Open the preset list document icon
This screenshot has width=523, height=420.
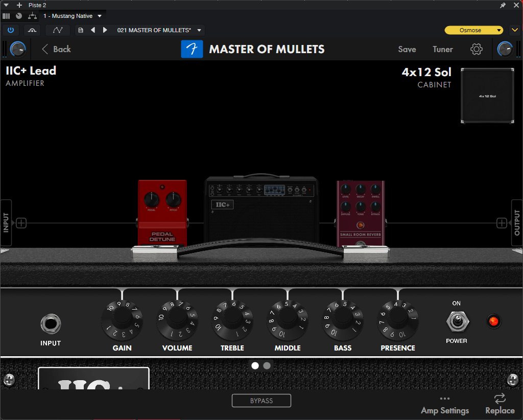80,30
